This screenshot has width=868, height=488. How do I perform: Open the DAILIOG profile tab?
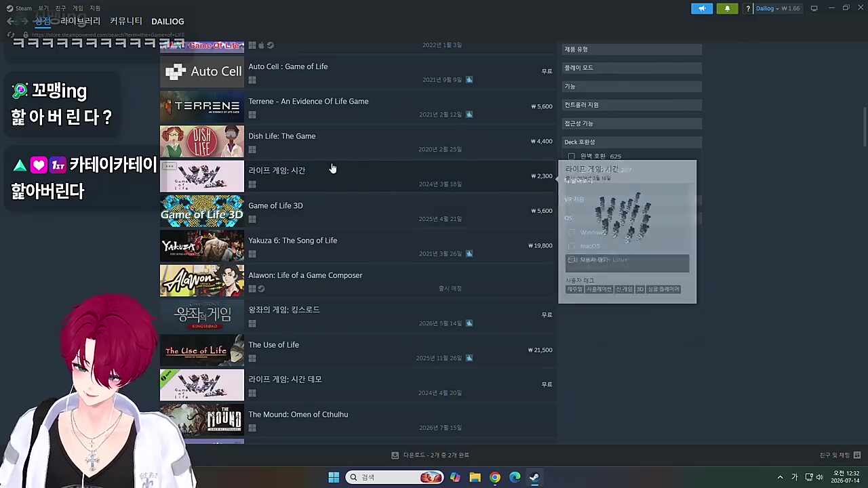click(167, 22)
